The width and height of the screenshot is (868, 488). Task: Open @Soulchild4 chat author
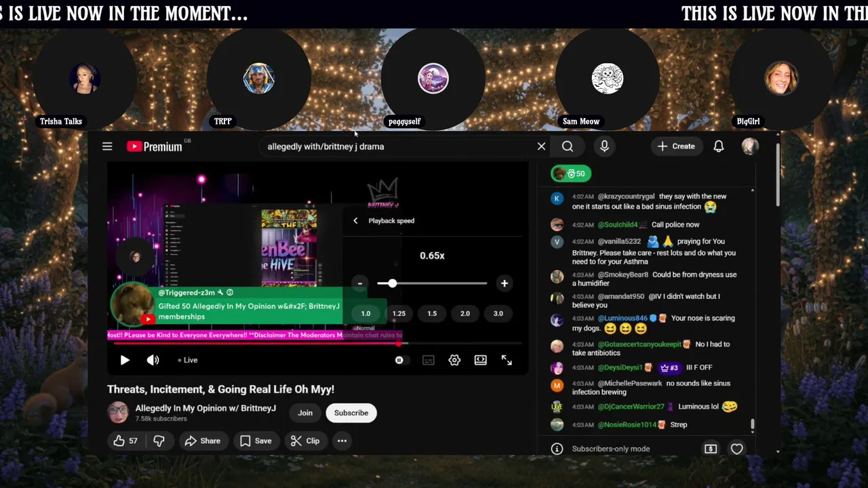617,224
